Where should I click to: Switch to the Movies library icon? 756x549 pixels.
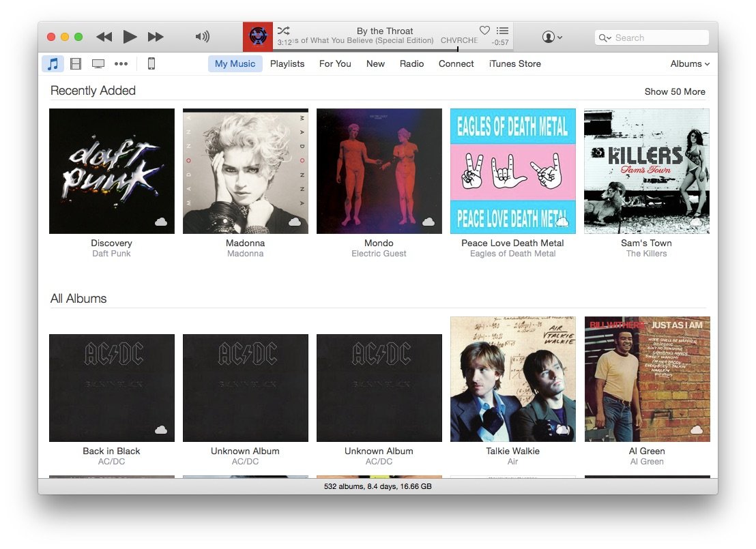pyautogui.click(x=76, y=63)
